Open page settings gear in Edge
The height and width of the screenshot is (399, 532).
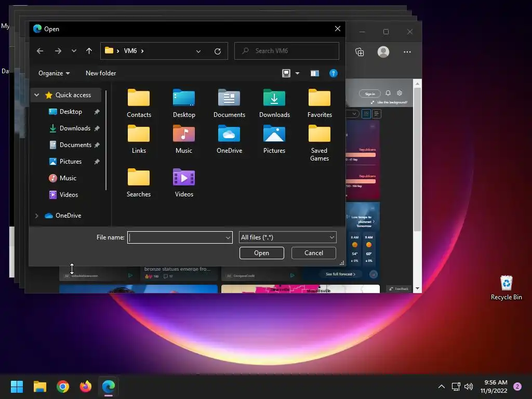tap(400, 93)
